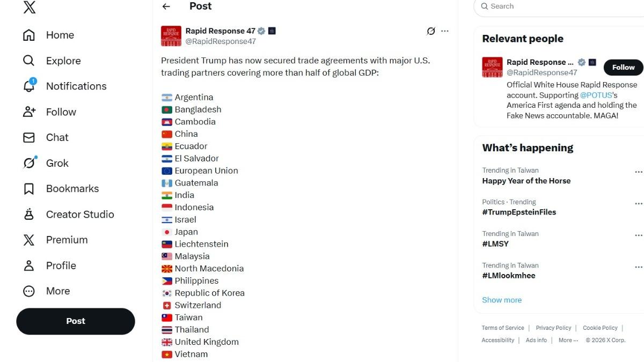This screenshot has width=644, height=362.
Task: Click Show more trends link
Action: point(502,300)
